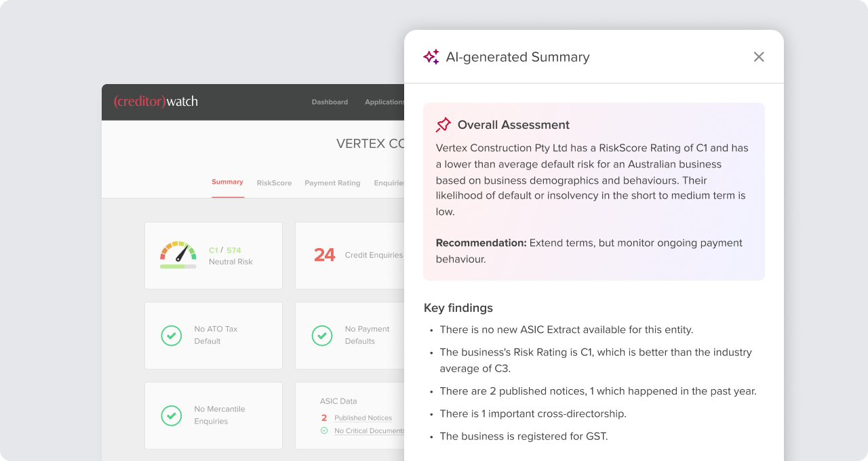This screenshot has width=868, height=461.
Task: Open the No Critical Documents link
Action: 370,431
